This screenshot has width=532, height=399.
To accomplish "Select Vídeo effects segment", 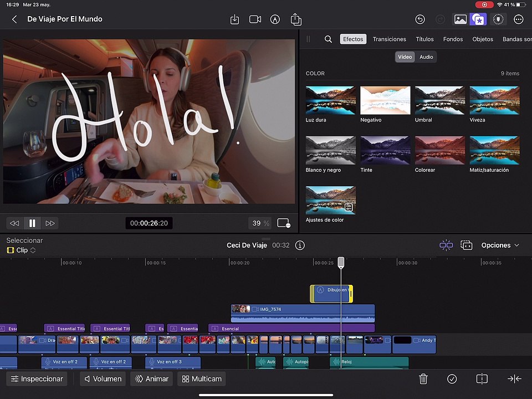I will pyautogui.click(x=405, y=57).
